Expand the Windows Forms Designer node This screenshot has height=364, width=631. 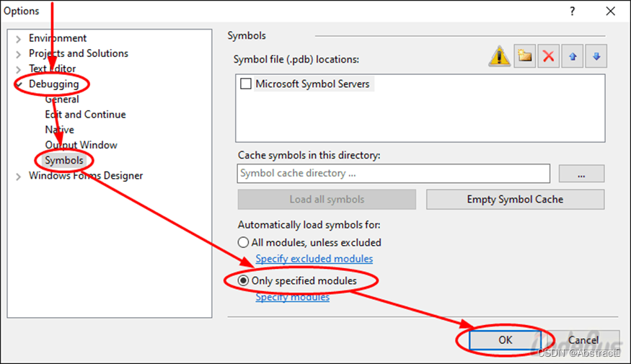[x=18, y=177]
